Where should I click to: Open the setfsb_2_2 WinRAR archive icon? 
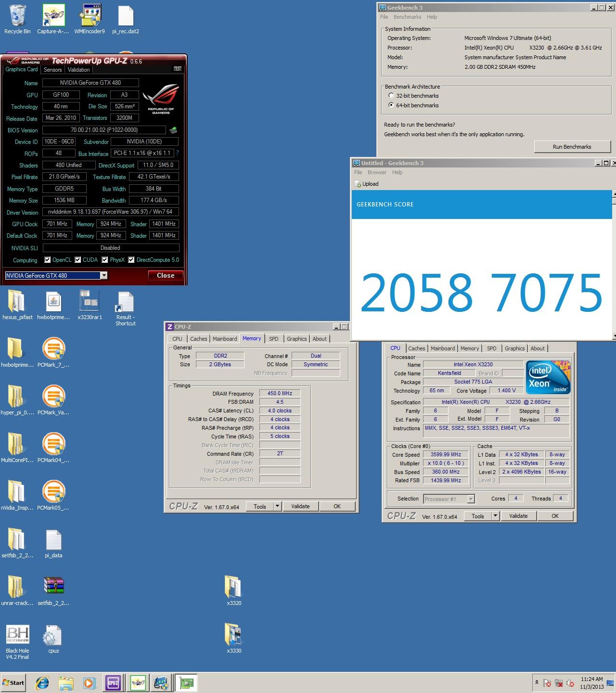pos(53,587)
